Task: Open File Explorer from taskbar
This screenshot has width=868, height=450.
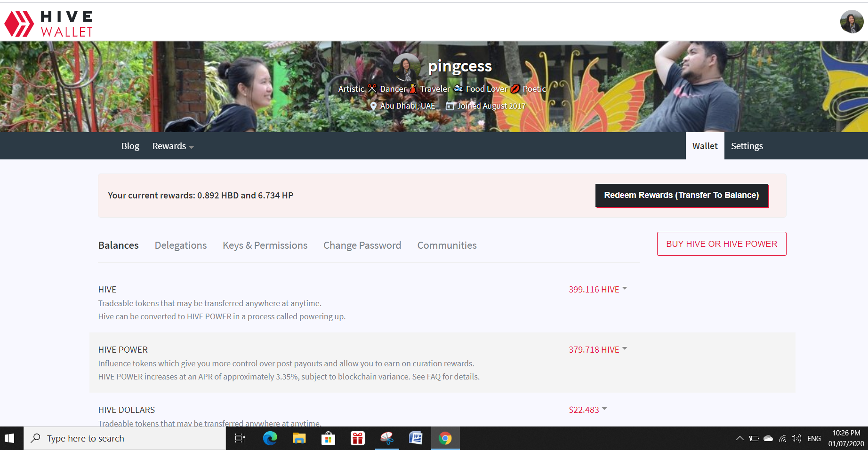Action: [299, 438]
